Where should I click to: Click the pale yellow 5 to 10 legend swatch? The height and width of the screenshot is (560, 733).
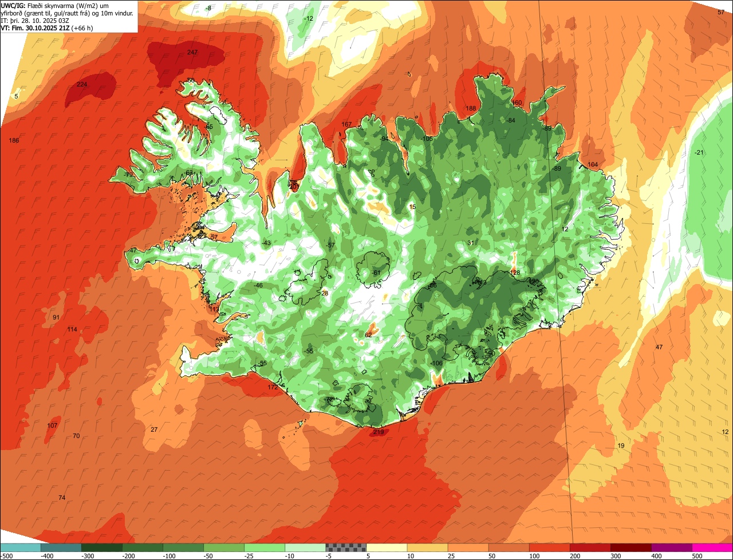point(387,547)
